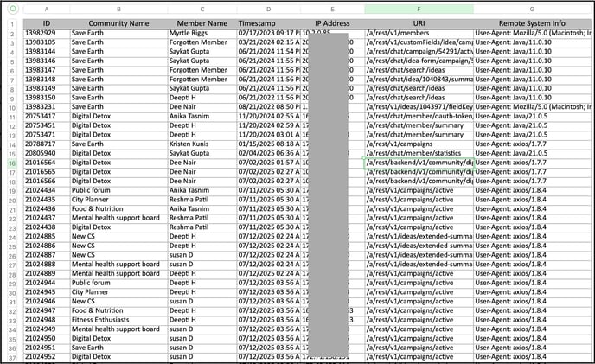This screenshot has width=595, height=364.
Task: Select Dee Nair cell in row 10
Action: (202, 107)
